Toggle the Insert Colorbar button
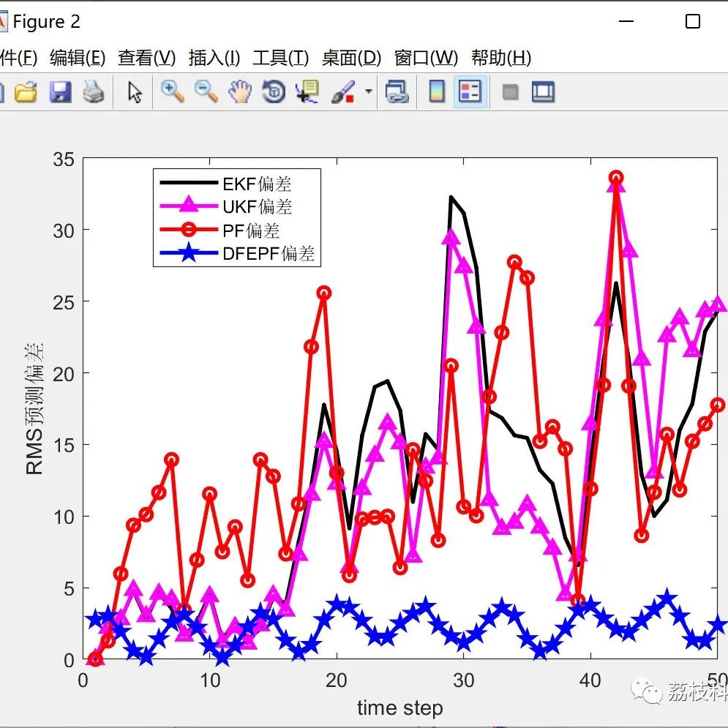Screen dimensions: 728x728 (x=437, y=91)
